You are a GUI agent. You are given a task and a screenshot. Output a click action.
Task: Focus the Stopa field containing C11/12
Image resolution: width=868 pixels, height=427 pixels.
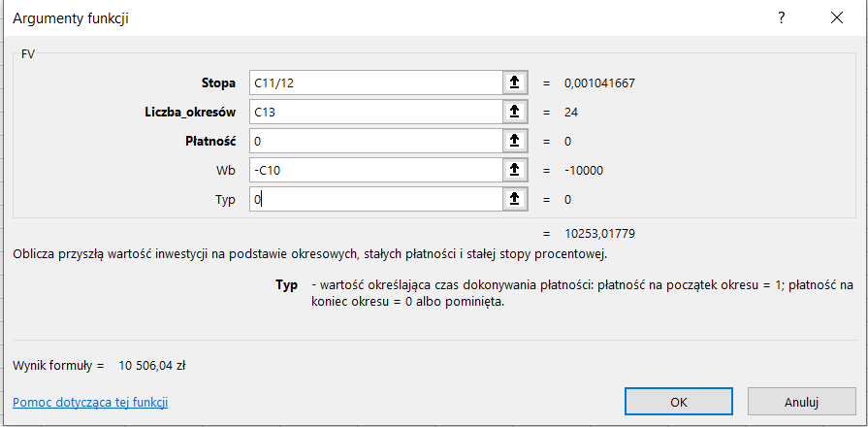(x=375, y=83)
